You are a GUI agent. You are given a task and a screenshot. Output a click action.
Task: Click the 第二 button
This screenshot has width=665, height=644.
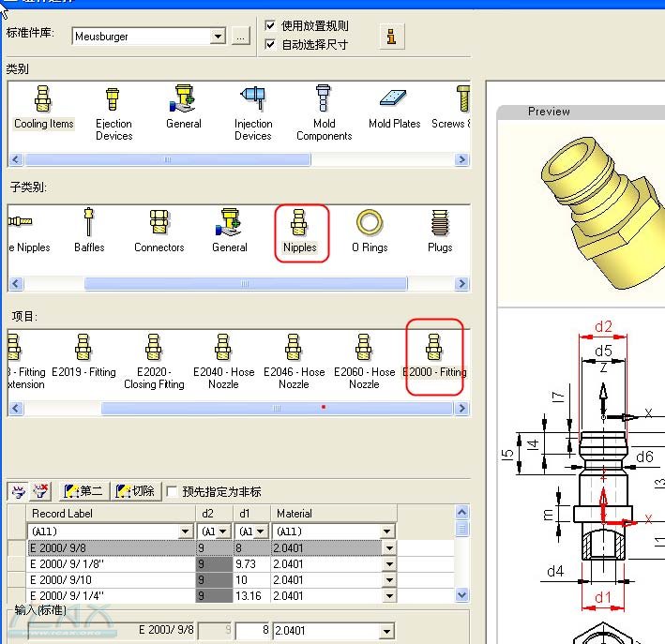click(x=83, y=491)
